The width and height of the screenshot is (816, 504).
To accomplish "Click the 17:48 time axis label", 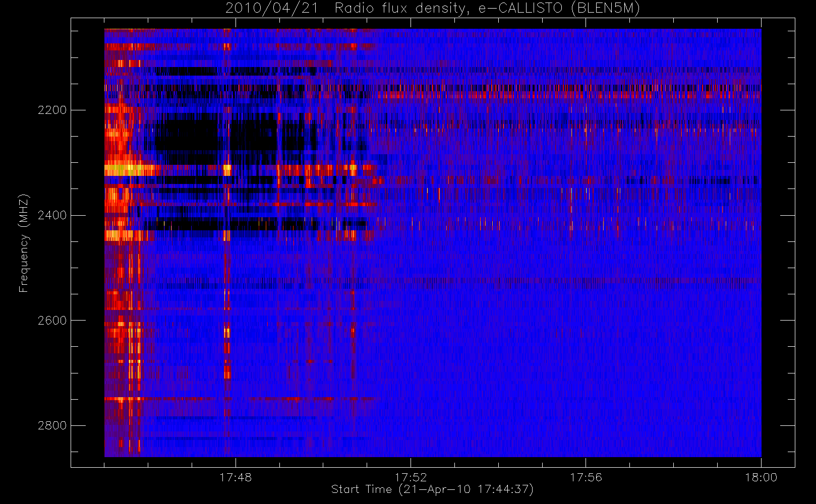I will click(236, 477).
